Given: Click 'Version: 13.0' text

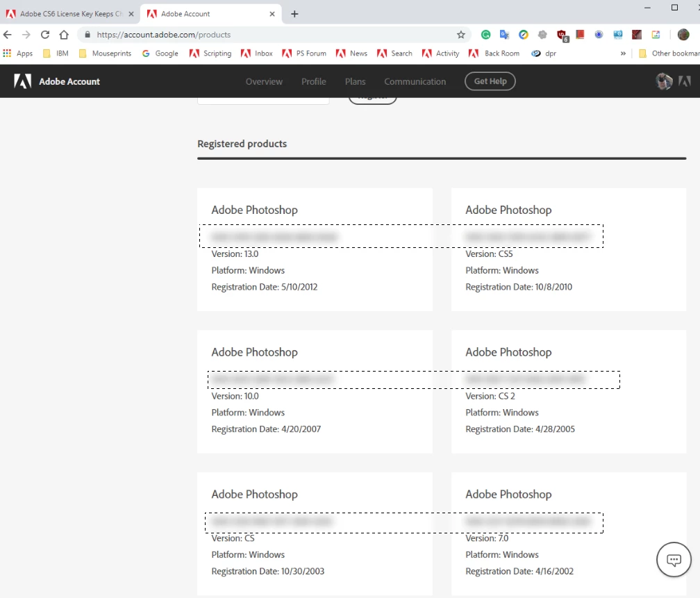Looking at the screenshot, I should pyautogui.click(x=235, y=254).
